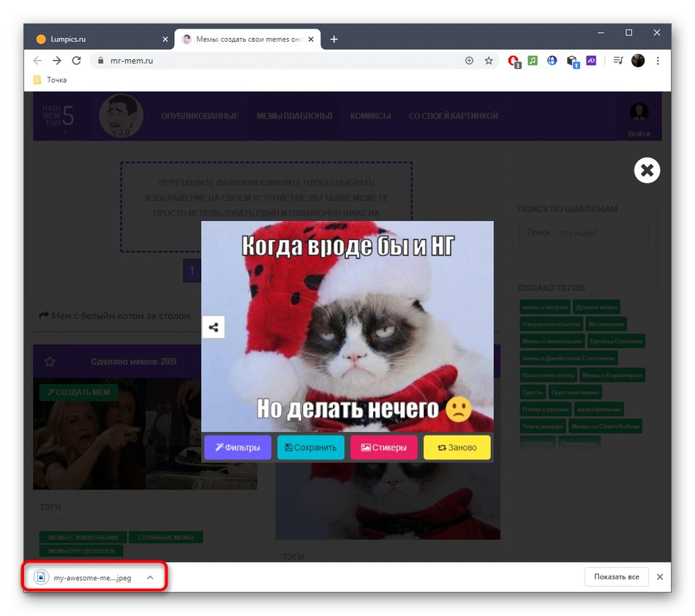Select tag Мемы с Боромиром
Viewport: 695px width, 616px height.
[x=612, y=375]
